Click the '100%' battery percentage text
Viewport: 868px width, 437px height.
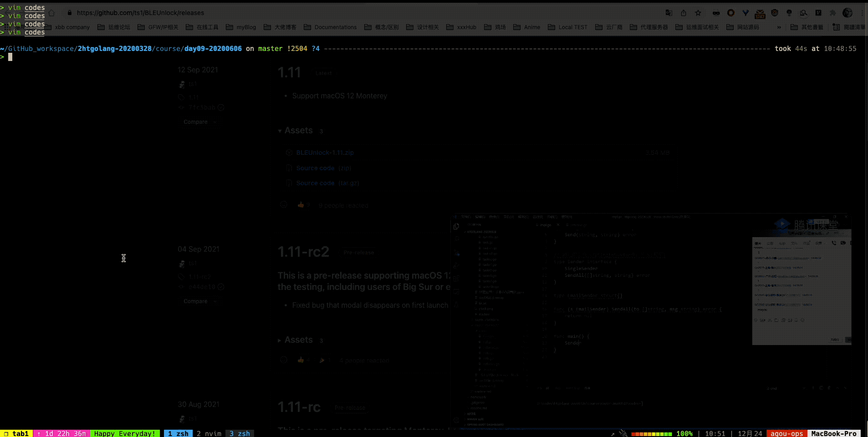684,433
